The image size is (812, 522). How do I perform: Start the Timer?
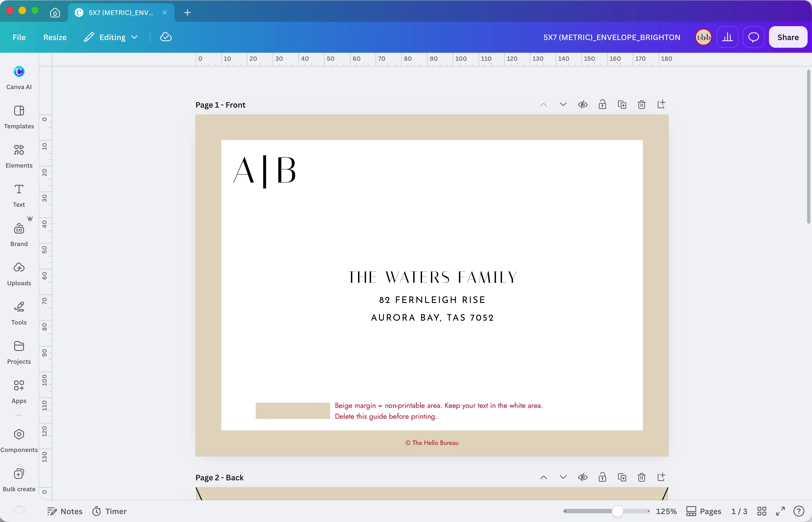(109, 511)
